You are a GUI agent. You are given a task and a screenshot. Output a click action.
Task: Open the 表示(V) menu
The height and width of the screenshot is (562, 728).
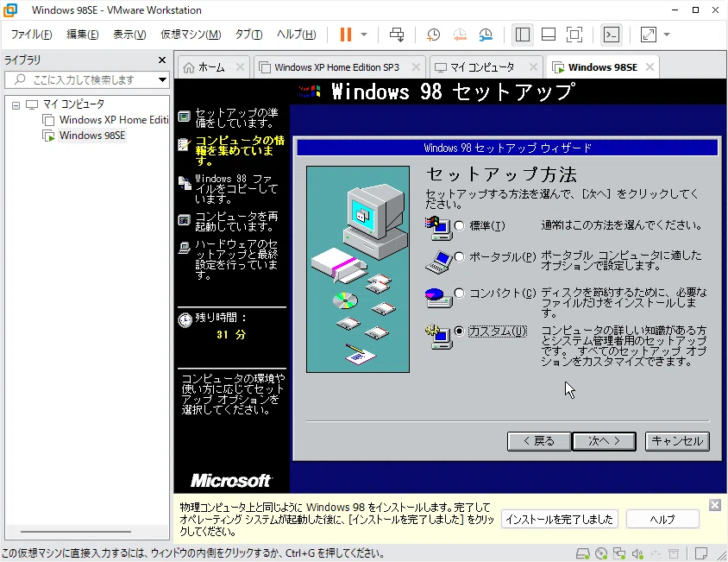click(129, 35)
